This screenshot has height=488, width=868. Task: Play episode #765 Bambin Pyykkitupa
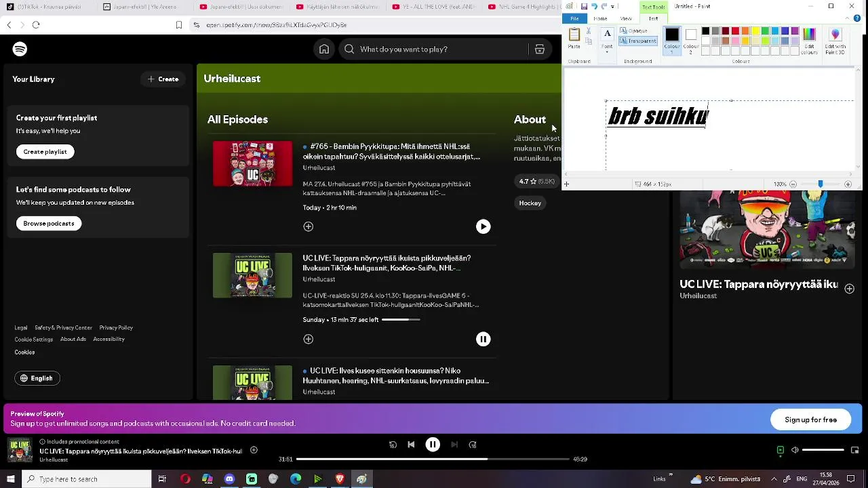click(483, 226)
